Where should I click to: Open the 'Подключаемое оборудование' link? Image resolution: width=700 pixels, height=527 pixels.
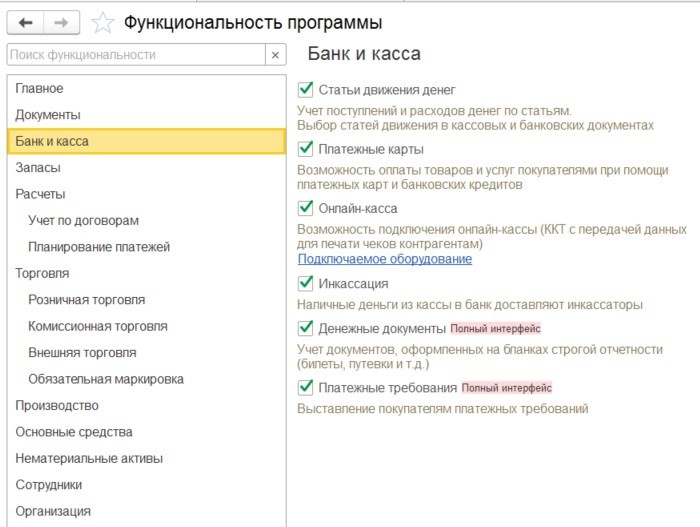385,259
